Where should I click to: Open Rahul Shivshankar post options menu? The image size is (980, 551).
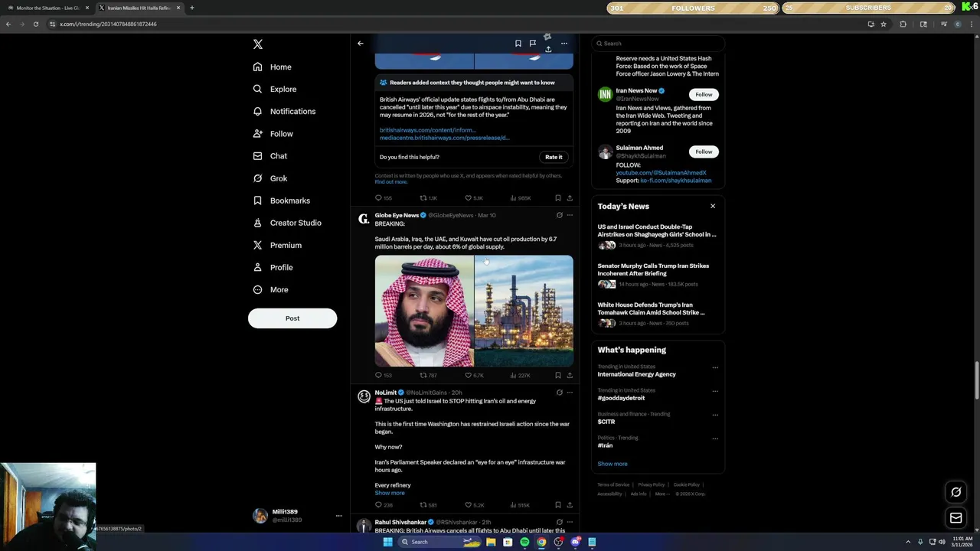tap(570, 522)
